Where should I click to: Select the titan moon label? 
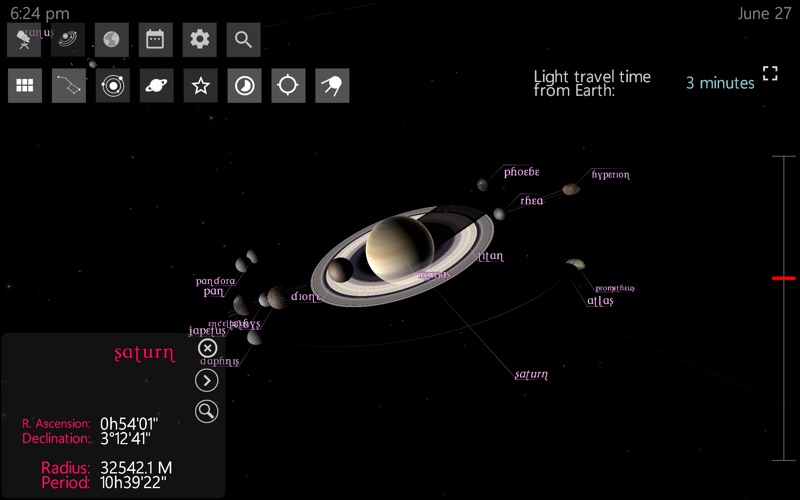click(491, 256)
